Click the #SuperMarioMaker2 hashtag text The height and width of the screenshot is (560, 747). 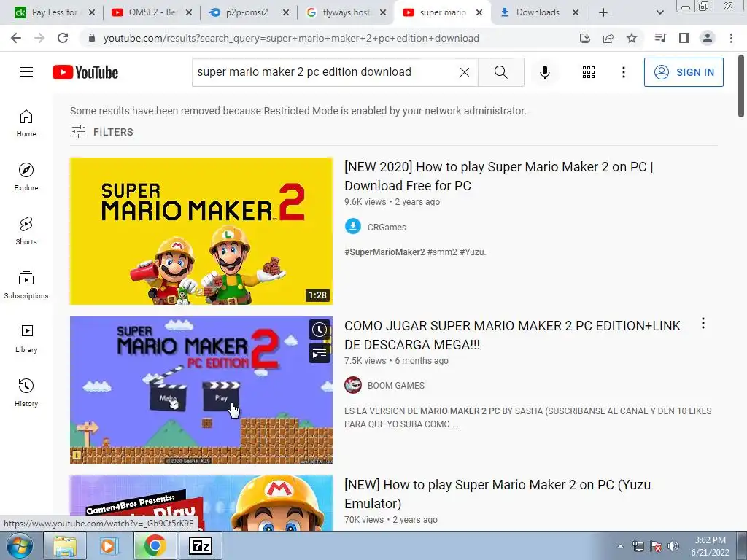coord(384,252)
